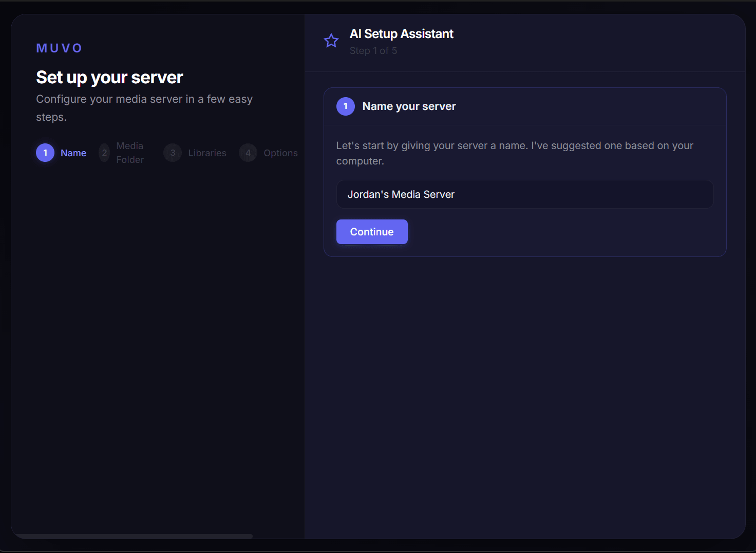Screen dimensions: 756x553
Task: Click the 'Name your server' card heading
Action: pyautogui.click(x=409, y=106)
